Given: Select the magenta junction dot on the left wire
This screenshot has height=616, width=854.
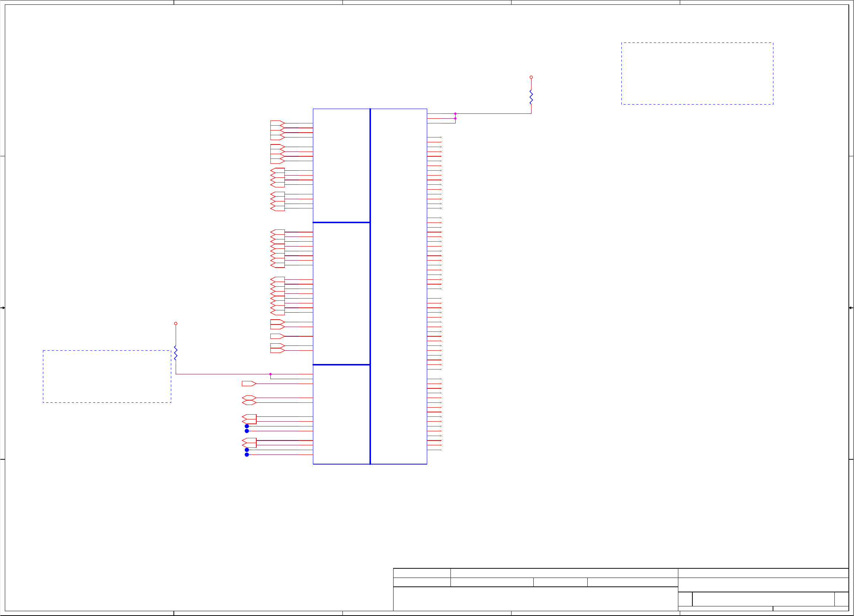Looking at the screenshot, I should click(x=270, y=374).
